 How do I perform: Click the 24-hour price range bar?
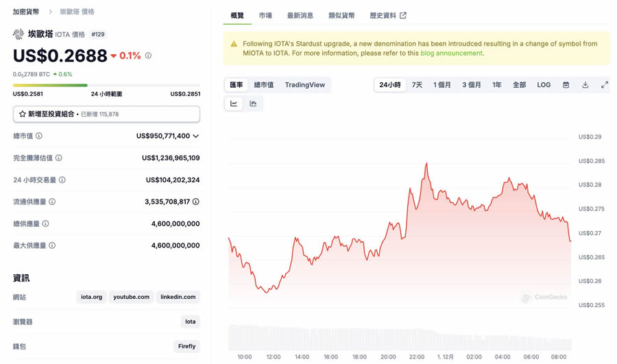(x=106, y=86)
